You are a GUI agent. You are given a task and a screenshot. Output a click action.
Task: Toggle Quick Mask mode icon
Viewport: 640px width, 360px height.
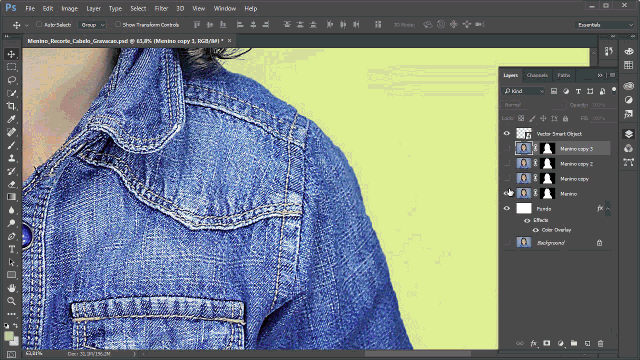[x=11, y=355]
